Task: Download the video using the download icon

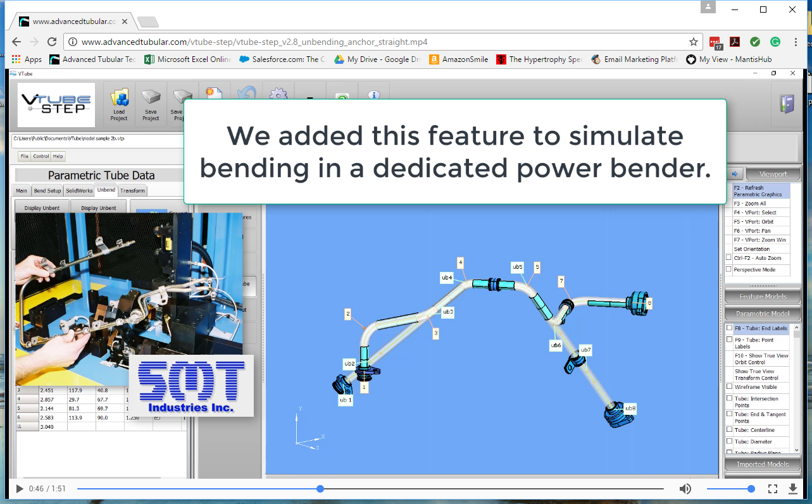Action: pyautogui.click(x=793, y=489)
